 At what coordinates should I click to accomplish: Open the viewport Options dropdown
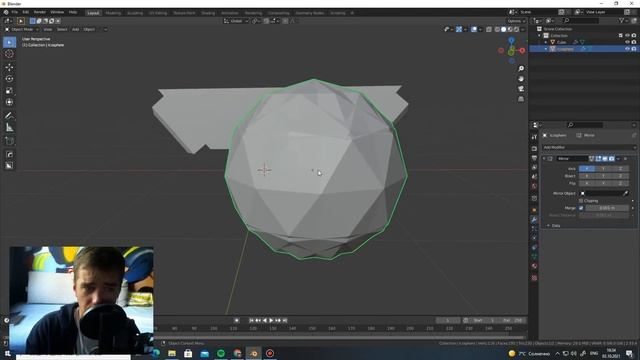[x=516, y=21]
